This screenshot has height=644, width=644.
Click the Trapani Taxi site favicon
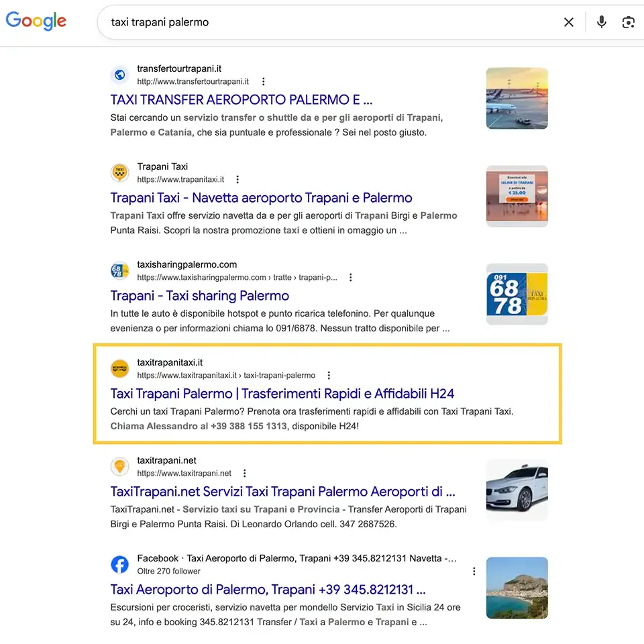119,173
